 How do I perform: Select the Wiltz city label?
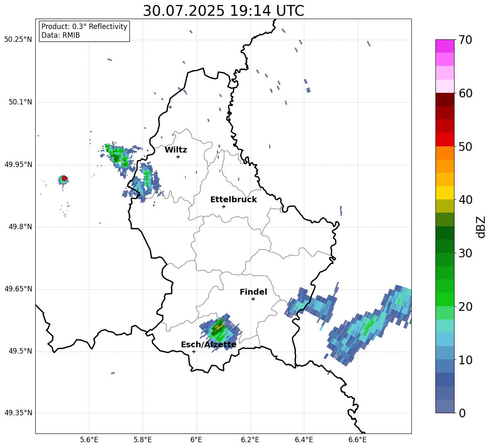(x=176, y=150)
